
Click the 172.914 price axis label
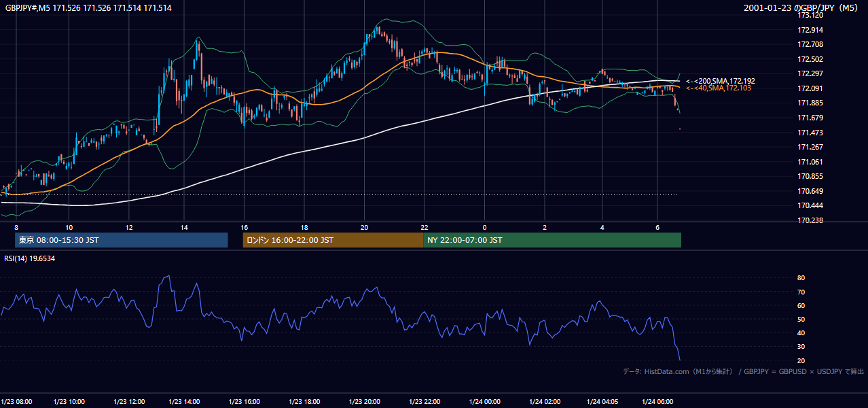[x=810, y=30]
